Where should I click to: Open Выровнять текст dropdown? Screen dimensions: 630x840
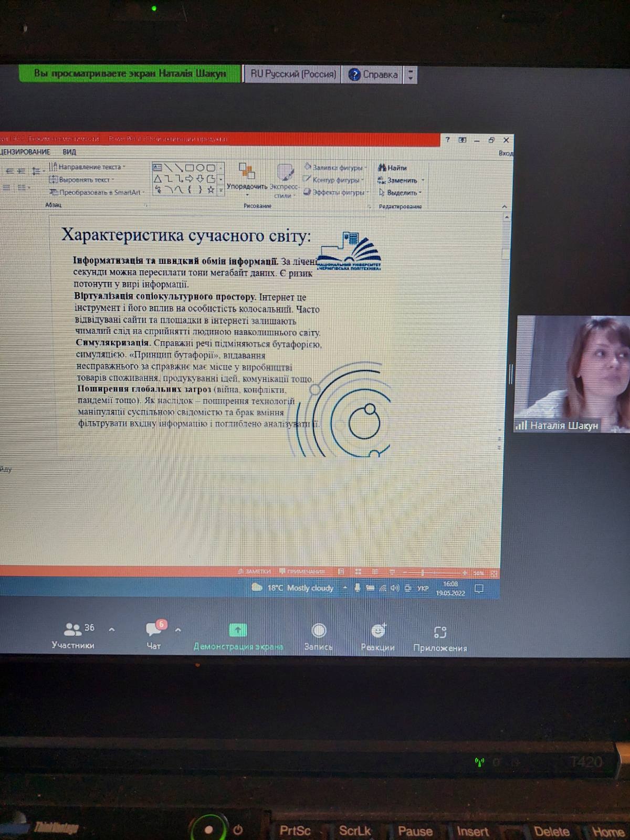click(81, 180)
